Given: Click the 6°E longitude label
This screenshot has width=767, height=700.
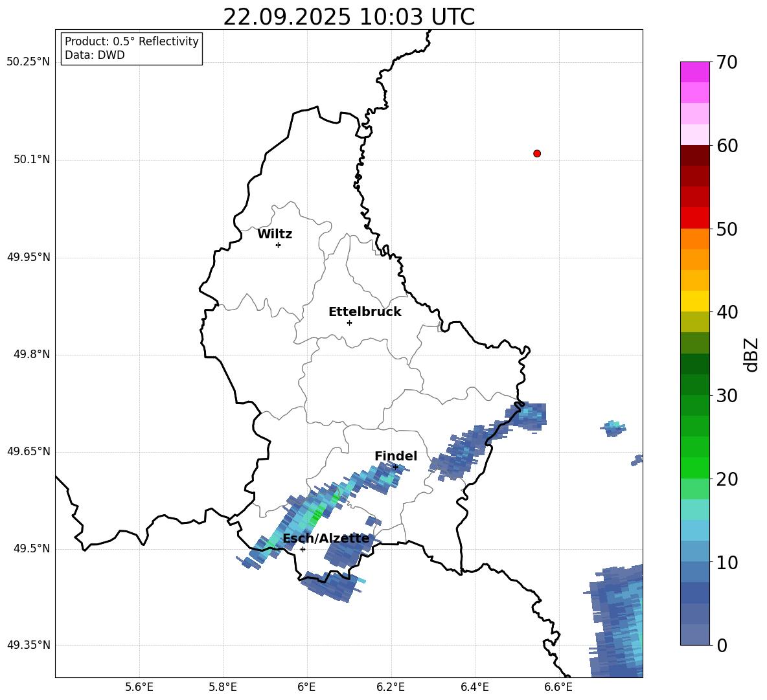Looking at the screenshot, I should [x=306, y=687].
